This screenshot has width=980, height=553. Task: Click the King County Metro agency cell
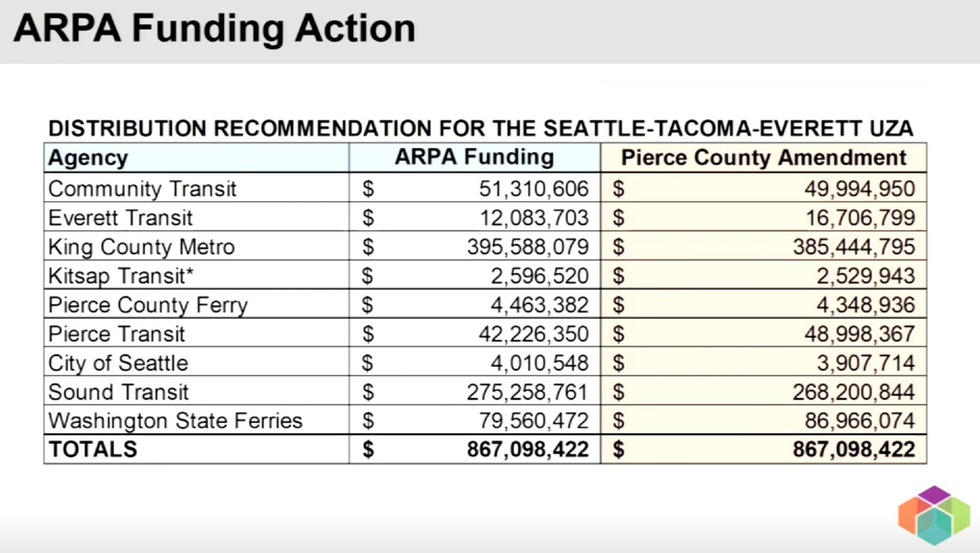(142, 247)
